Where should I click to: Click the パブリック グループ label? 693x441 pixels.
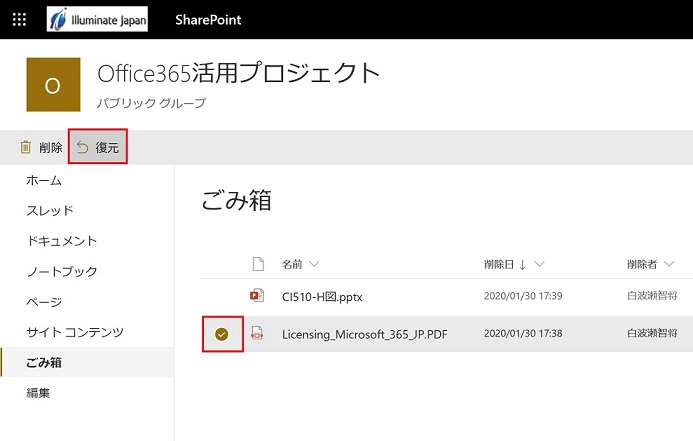coord(152,103)
